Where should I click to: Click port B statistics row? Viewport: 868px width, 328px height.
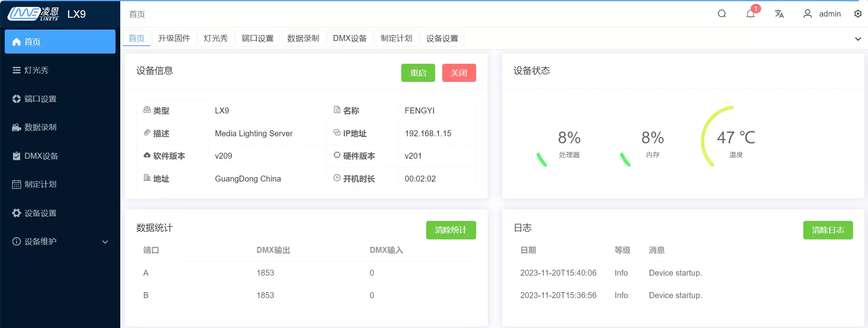306,295
